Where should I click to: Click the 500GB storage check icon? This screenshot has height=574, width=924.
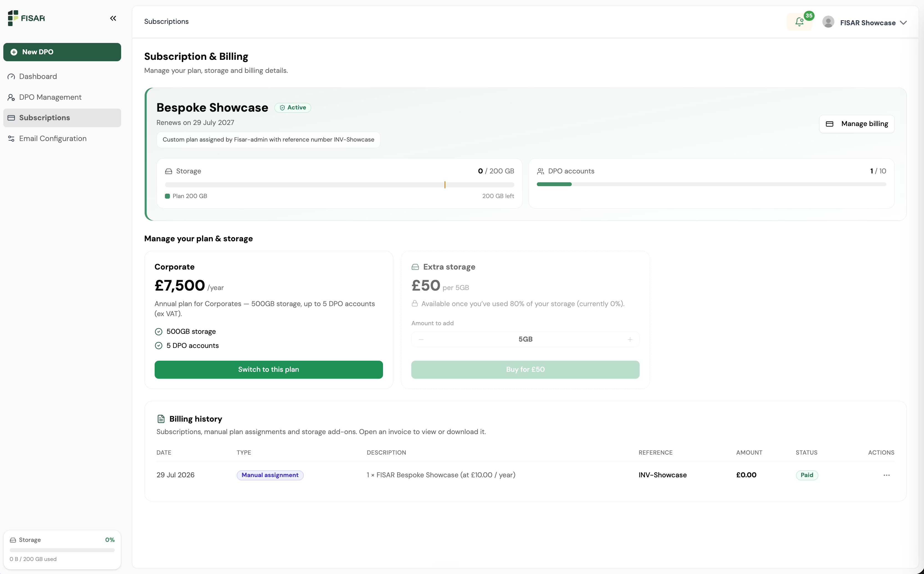click(159, 332)
